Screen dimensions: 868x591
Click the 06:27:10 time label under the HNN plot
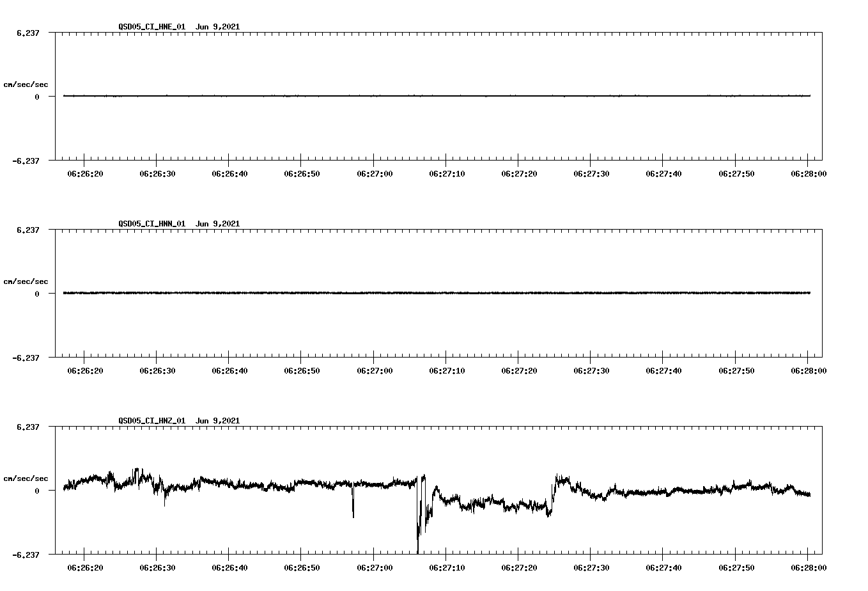point(447,370)
